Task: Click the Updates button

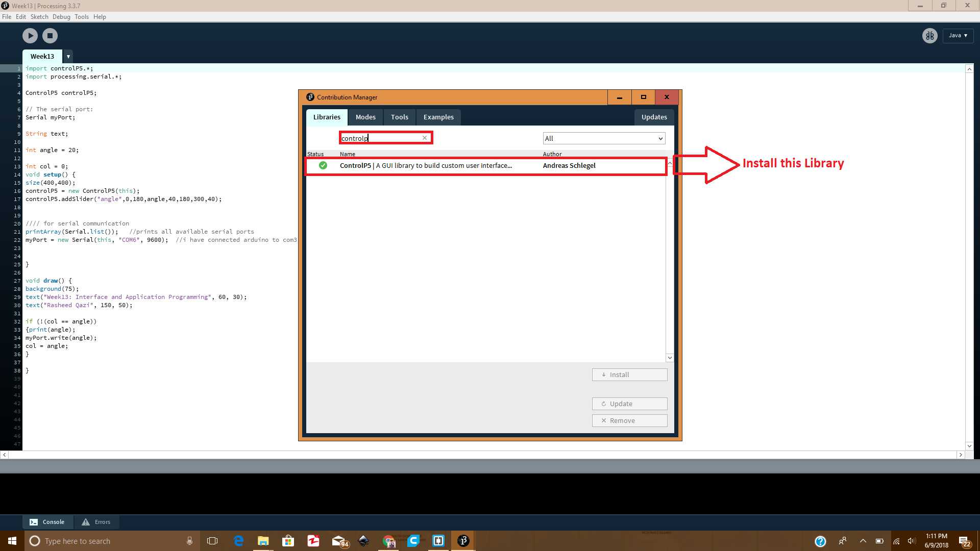Action: pos(654,117)
